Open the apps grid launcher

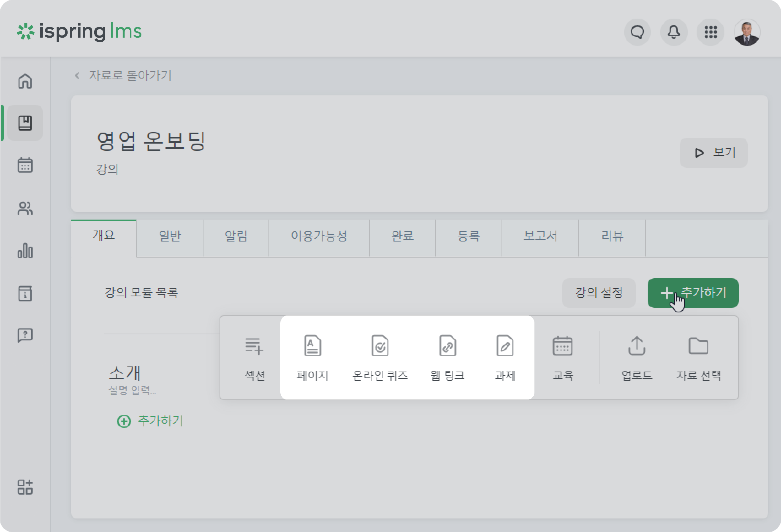(710, 32)
